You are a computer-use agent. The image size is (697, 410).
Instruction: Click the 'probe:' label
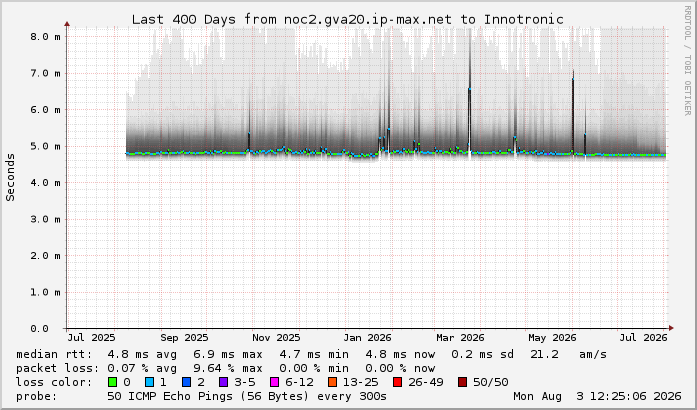tap(37, 396)
